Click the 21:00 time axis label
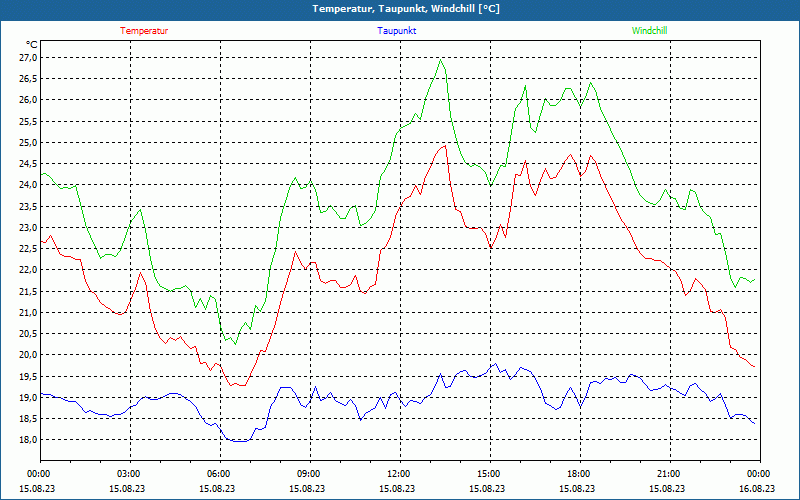 coord(669,474)
